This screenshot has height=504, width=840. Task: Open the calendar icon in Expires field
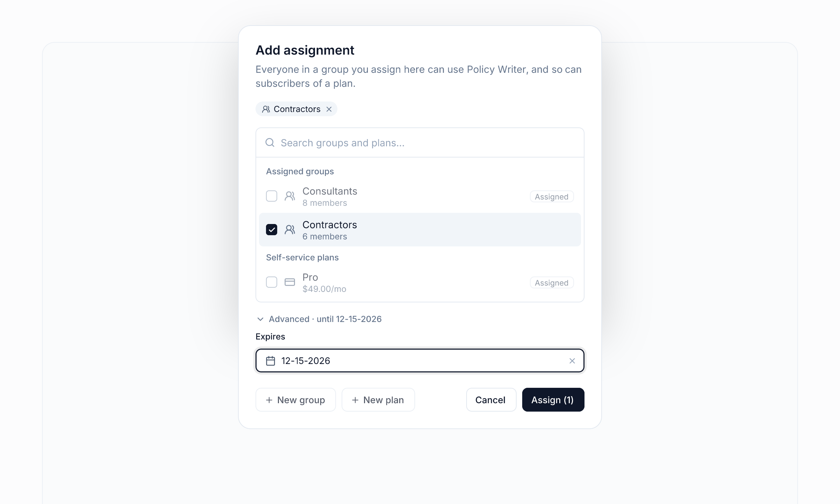271,361
